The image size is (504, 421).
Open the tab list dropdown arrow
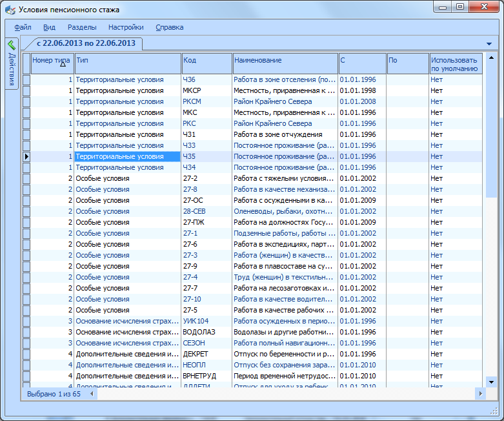pyautogui.click(x=489, y=44)
